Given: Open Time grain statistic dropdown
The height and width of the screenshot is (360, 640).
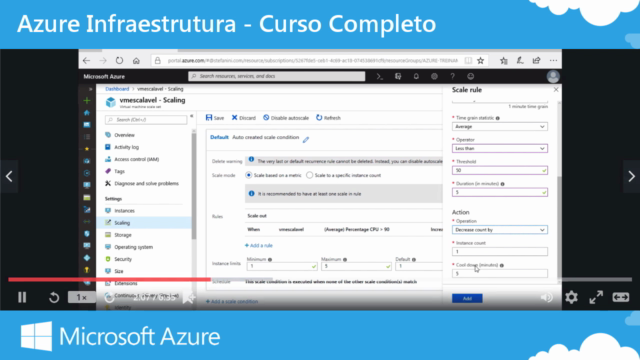Looking at the screenshot, I should tap(500, 127).
